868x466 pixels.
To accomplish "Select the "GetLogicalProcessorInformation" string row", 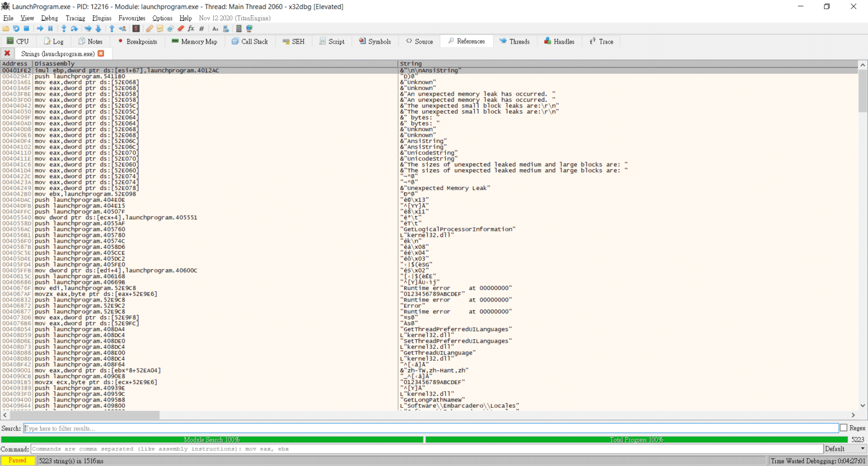I will 429,230.
